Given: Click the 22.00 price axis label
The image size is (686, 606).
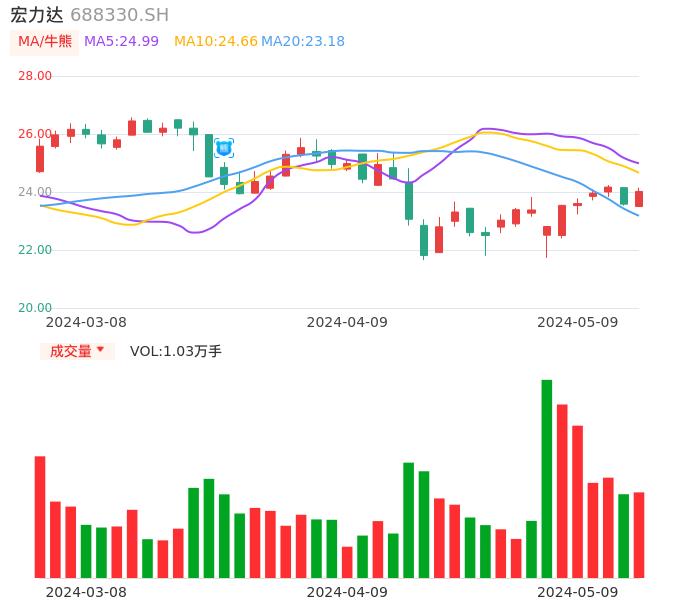Looking at the screenshot, I should click(x=35, y=250).
